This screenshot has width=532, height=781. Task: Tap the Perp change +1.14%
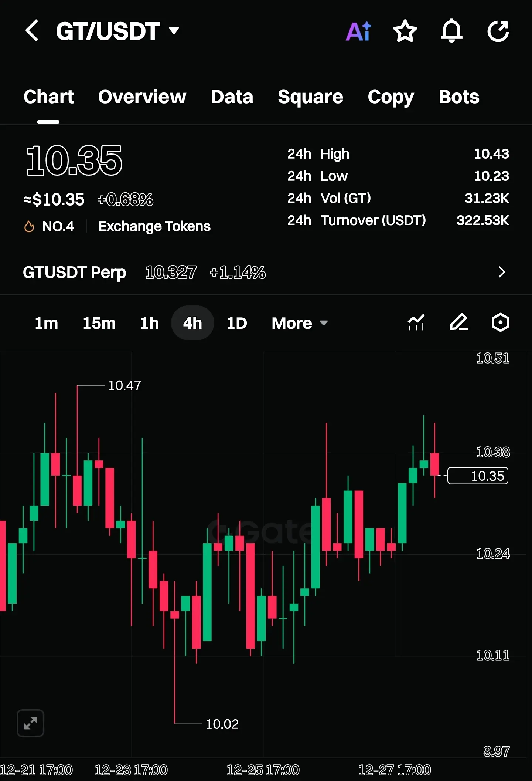click(237, 273)
